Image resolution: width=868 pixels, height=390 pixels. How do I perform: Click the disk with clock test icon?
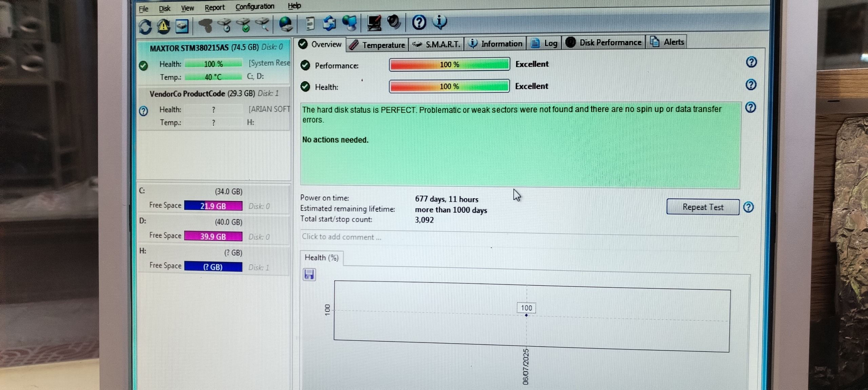coord(224,25)
